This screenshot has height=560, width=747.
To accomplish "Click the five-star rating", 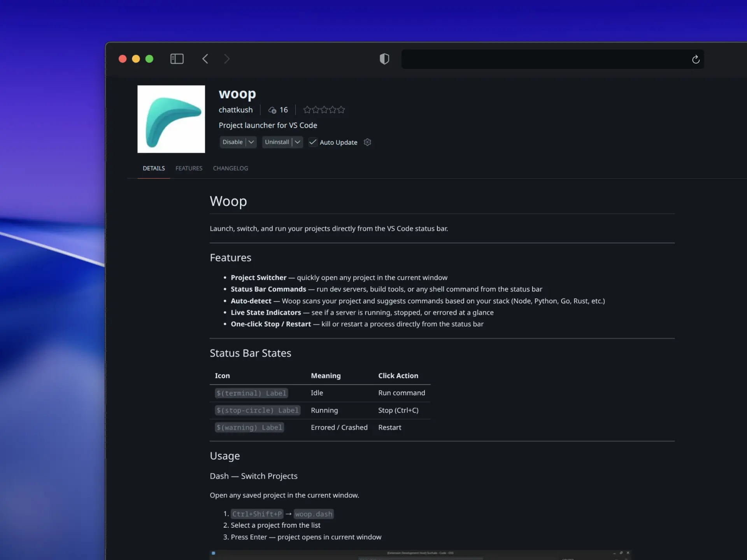I will pyautogui.click(x=324, y=110).
